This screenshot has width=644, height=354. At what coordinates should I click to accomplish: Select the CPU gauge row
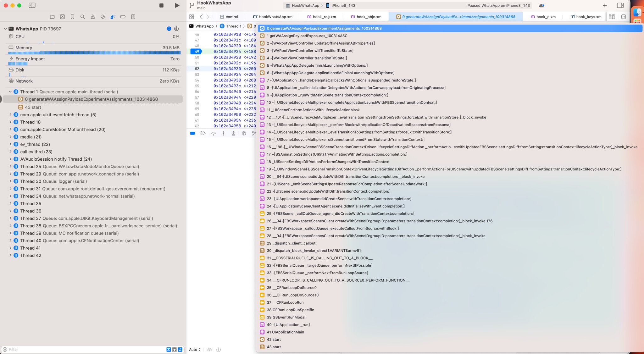point(94,36)
